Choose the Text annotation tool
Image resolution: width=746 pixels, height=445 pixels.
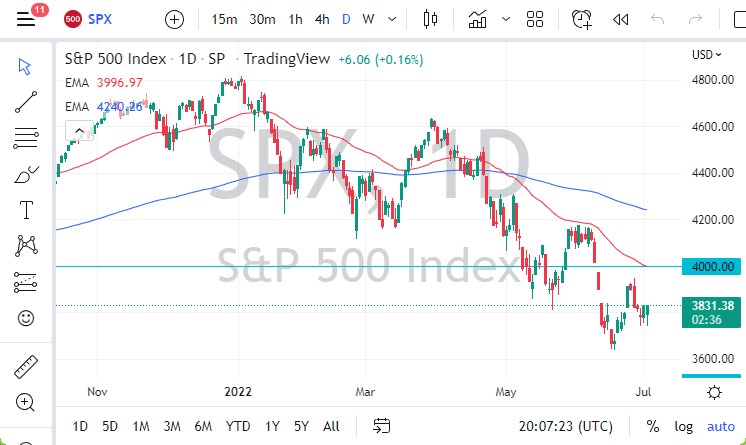tap(27, 210)
